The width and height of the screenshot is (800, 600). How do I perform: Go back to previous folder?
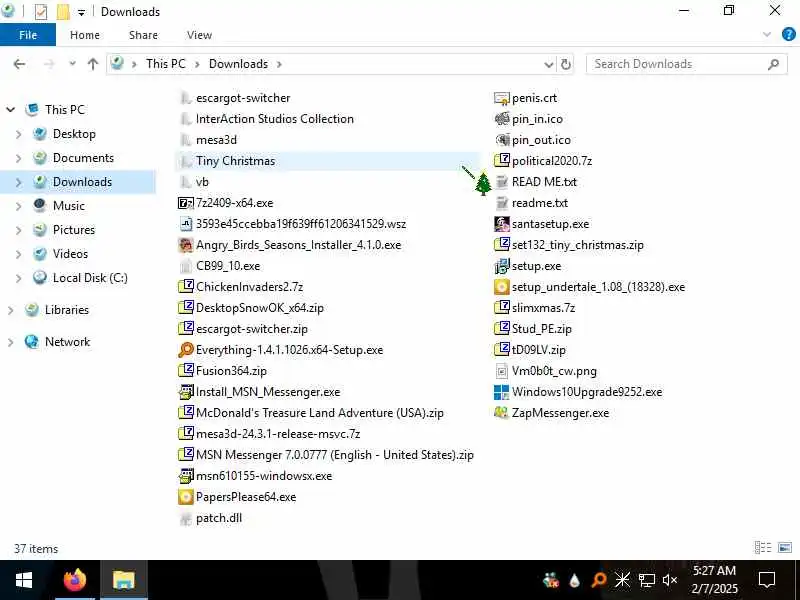pos(19,64)
